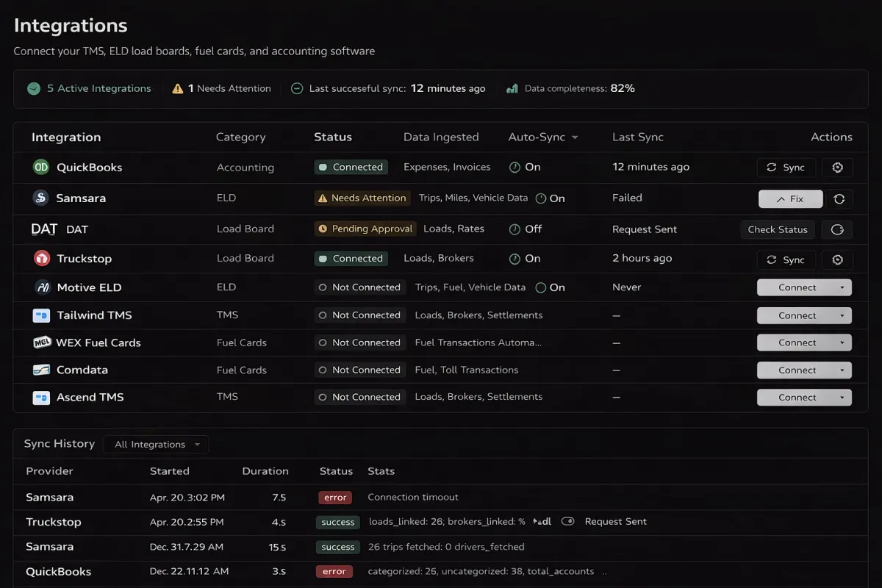
Task: Click the Last Sync column header
Action: [x=638, y=137]
